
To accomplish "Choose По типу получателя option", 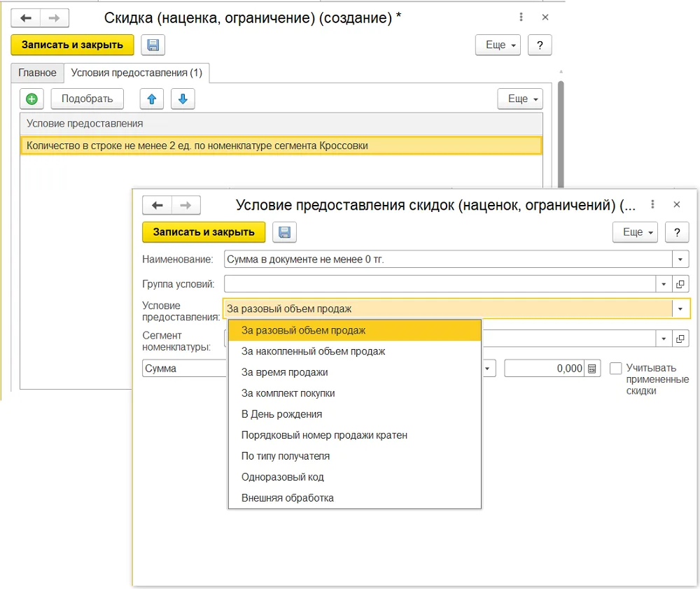I will click(355, 457).
